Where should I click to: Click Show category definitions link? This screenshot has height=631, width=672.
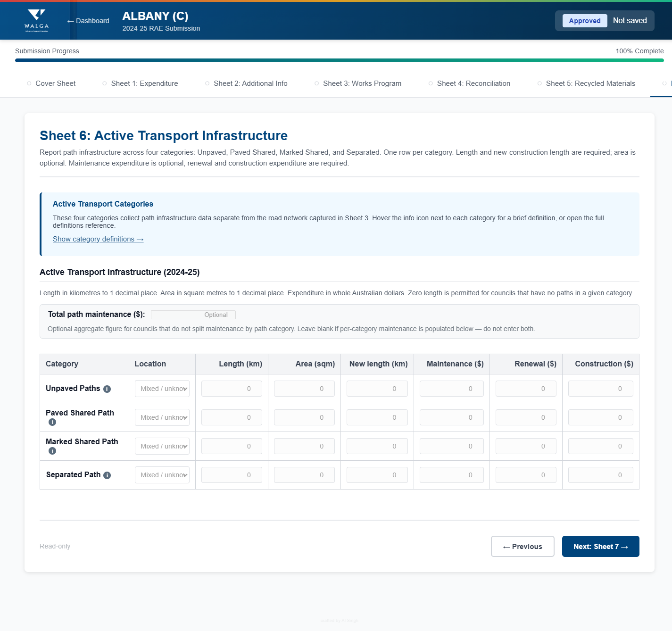98,239
